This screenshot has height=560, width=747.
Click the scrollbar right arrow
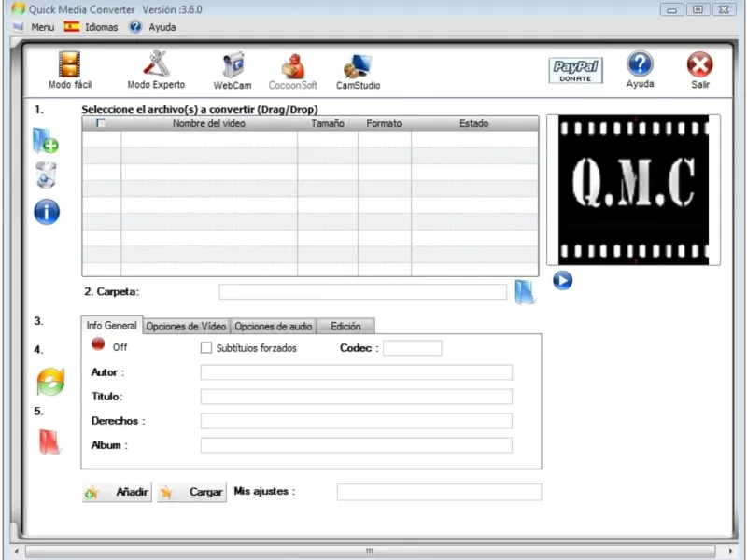tap(730, 551)
